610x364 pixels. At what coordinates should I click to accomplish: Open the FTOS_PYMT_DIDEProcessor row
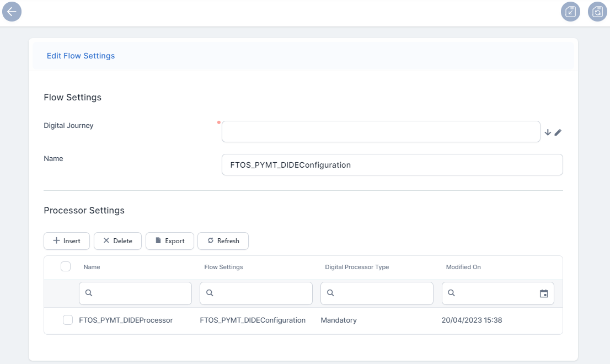126,320
